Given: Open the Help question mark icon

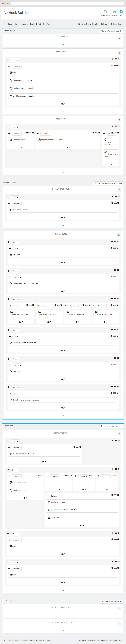Looking at the screenshot, I should (121, 12).
